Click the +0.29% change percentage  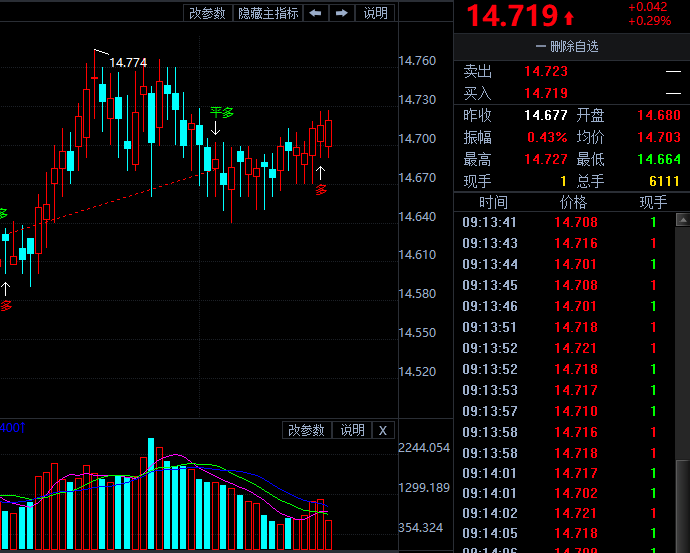click(x=650, y=21)
